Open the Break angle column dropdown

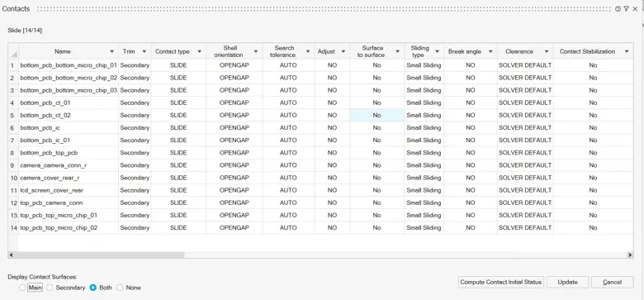[490, 52]
